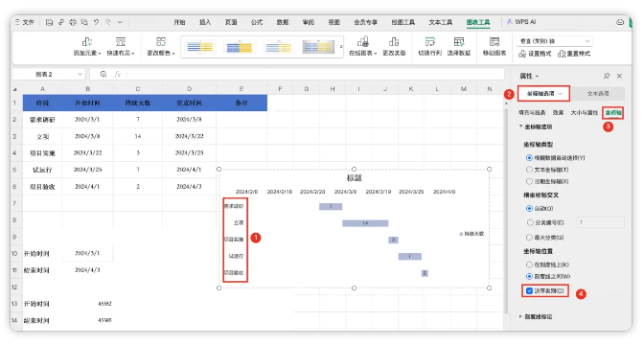Switch to the 坐标轴 sub-tab
The image size is (644, 345).
612,112
